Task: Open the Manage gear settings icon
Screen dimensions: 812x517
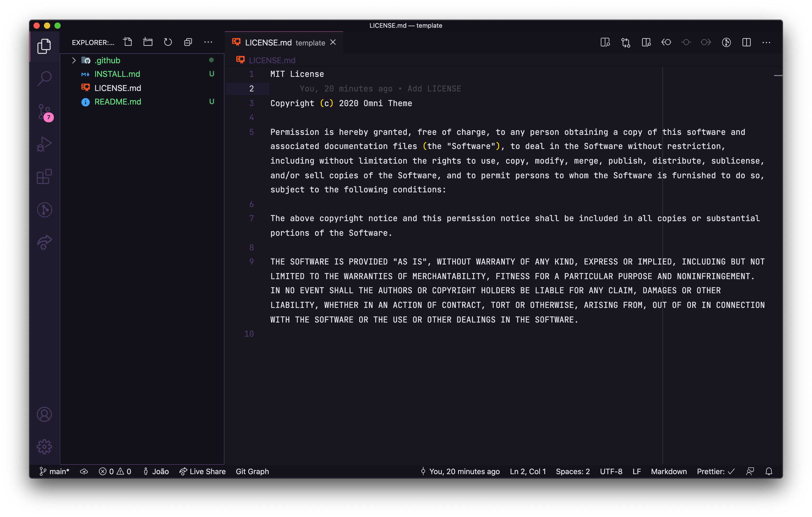Action: pyautogui.click(x=44, y=447)
